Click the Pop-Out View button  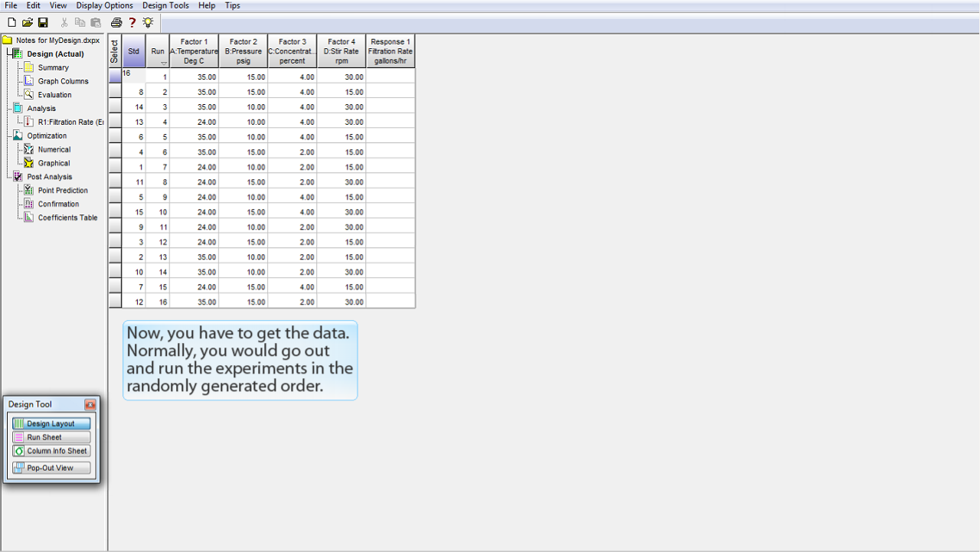point(51,468)
